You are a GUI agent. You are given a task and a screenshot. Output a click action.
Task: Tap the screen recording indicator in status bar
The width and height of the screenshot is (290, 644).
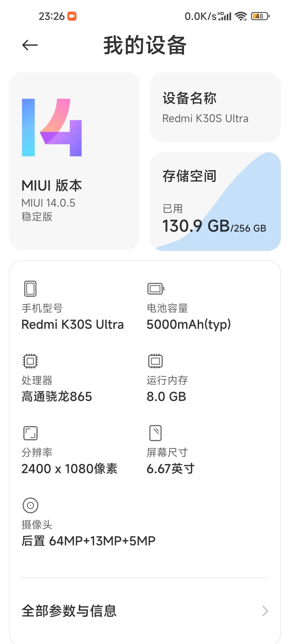click(x=72, y=16)
